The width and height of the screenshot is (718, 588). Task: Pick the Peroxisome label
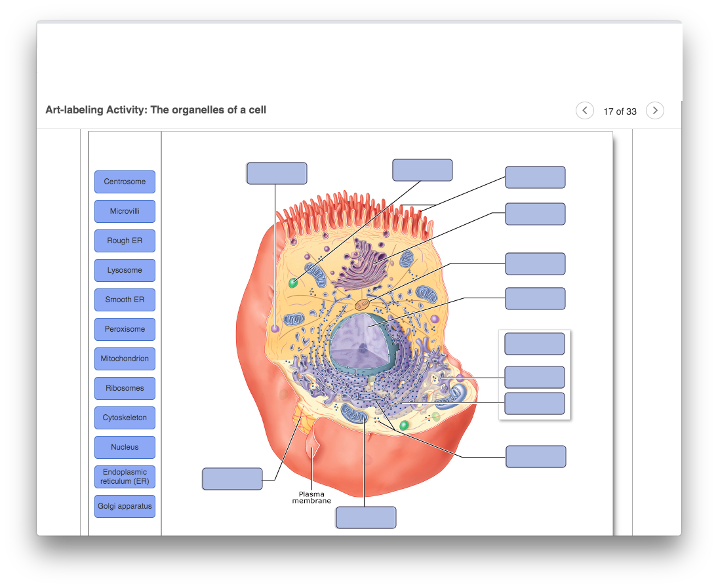click(x=125, y=329)
